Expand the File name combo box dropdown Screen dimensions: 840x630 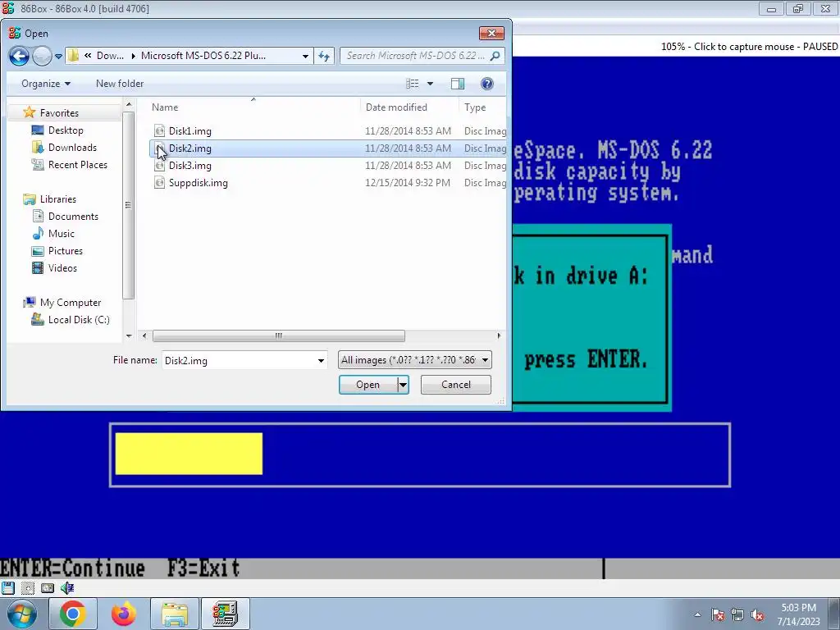pos(321,361)
